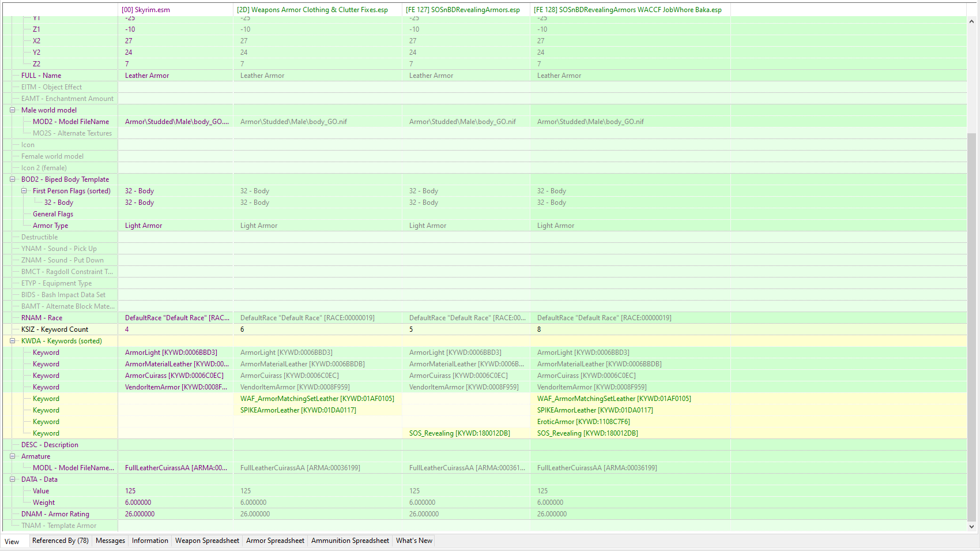
Task: Click the Skyrim.esm Weight "6.000000" cell
Action: coord(176,503)
